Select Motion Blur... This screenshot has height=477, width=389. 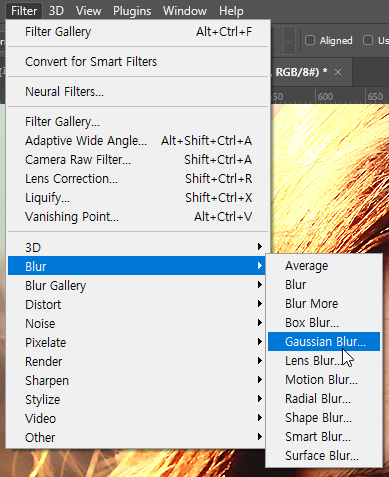[324, 380]
